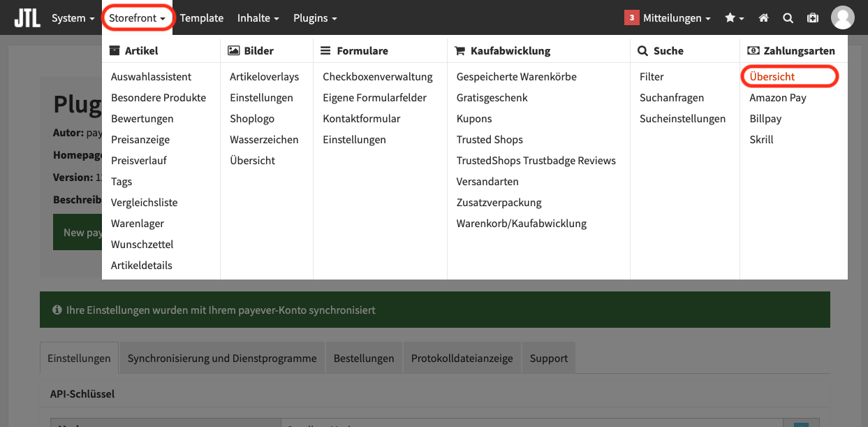Select Einstellungen under Bilder

click(261, 98)
